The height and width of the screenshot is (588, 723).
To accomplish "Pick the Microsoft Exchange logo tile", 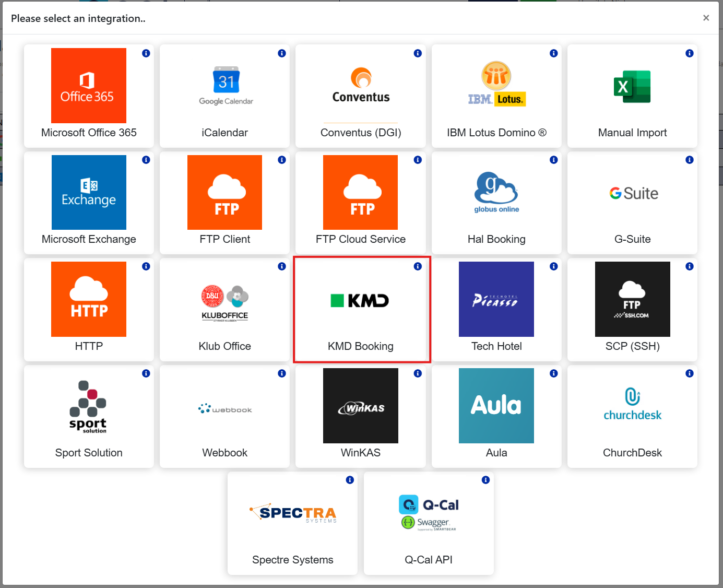I will click(x=89, y=192).
